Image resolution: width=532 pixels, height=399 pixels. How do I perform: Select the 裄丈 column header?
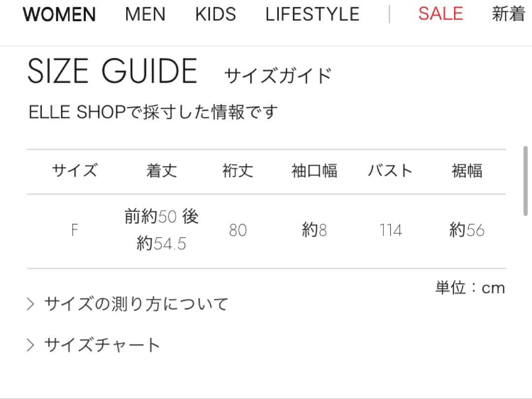(x=238, y=171)
